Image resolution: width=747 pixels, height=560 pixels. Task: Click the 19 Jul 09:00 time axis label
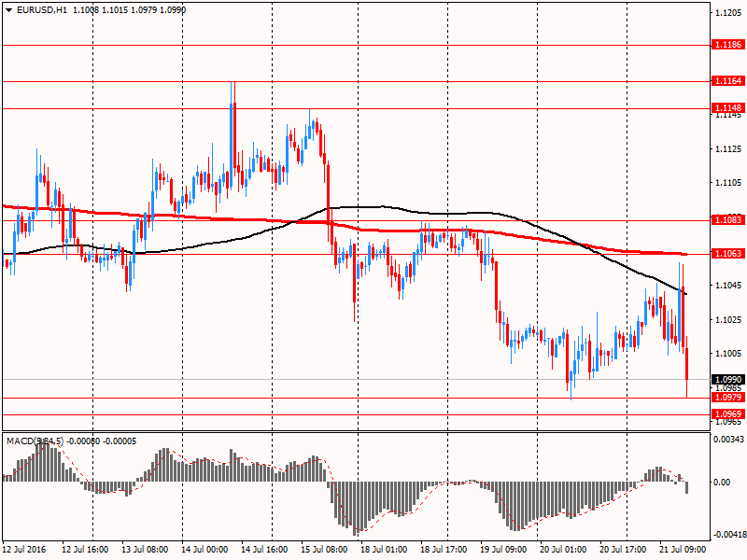pyautogui.click(x=504, y=551)
